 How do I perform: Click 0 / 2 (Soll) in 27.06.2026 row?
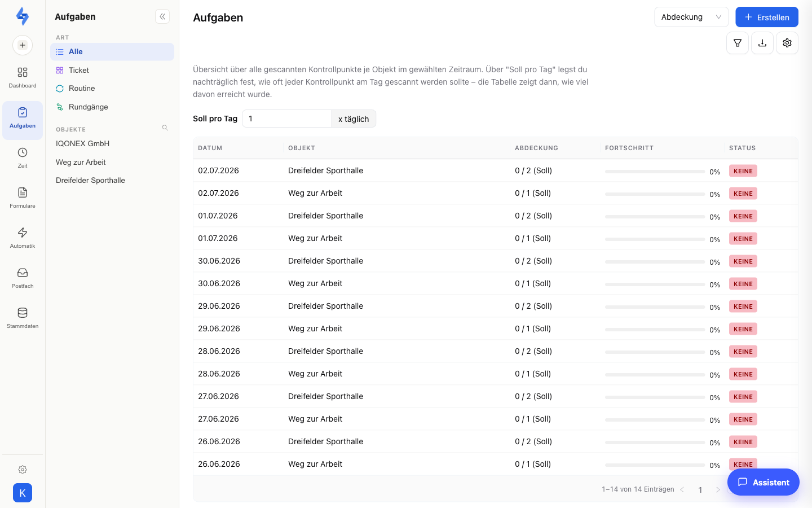533,396
